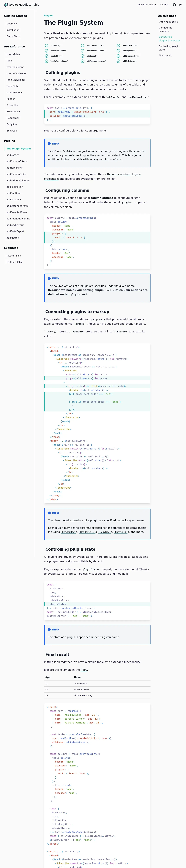Click the check icon beside addColumnFilters
This screenshot has height=868, width=186.
82,45
